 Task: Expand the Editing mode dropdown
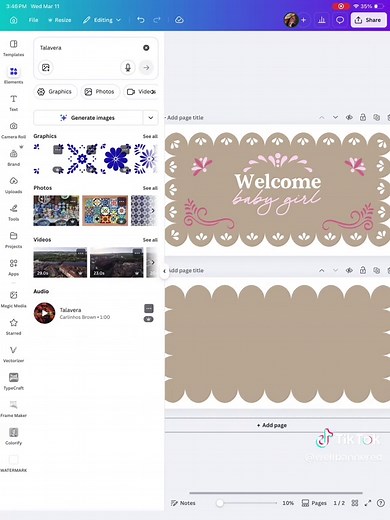[x=102, y=20]
